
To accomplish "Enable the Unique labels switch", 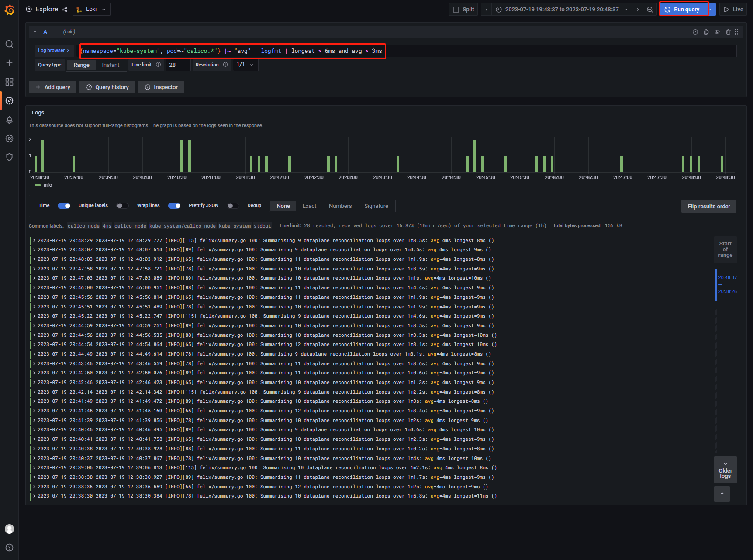I will 123,206.
